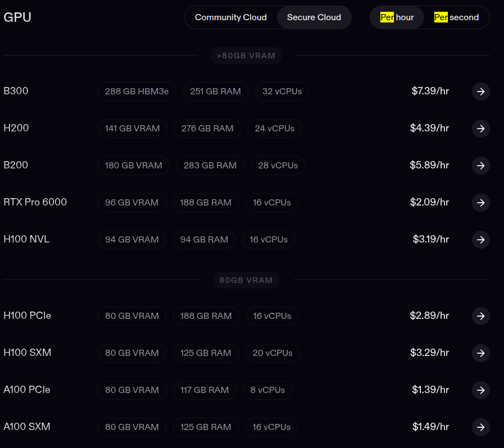Show prices per hour
The image size is (504, 448).
(397, 17)
